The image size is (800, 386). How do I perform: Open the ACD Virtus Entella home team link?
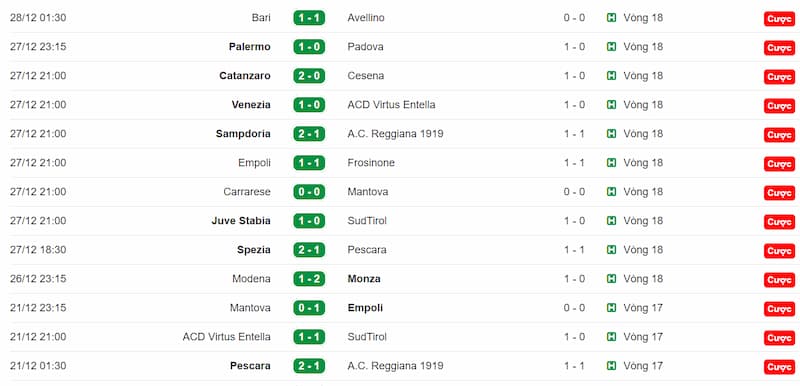(227, 337)
